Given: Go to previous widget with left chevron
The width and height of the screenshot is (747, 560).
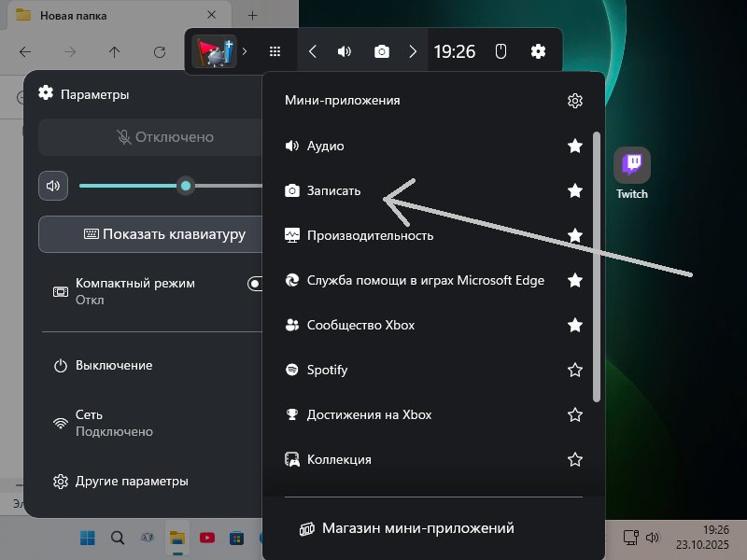Looking at the screenshot, I should pyautogui.click(x=313, y=51).
